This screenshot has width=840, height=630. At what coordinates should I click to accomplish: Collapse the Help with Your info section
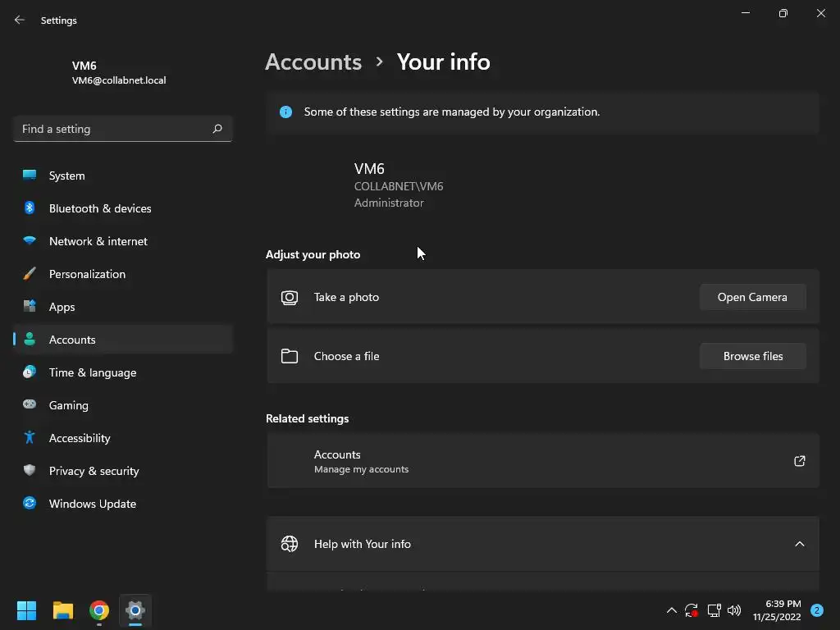pos(800,544)
